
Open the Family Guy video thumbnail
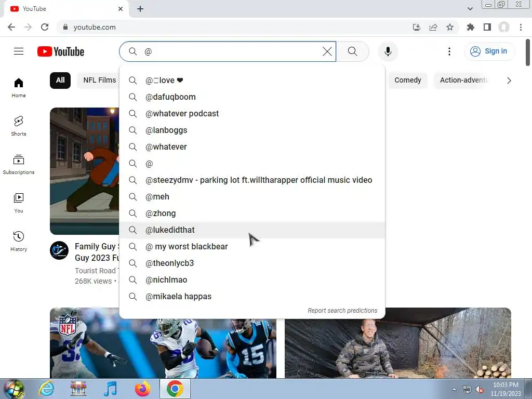pos(85,171)
